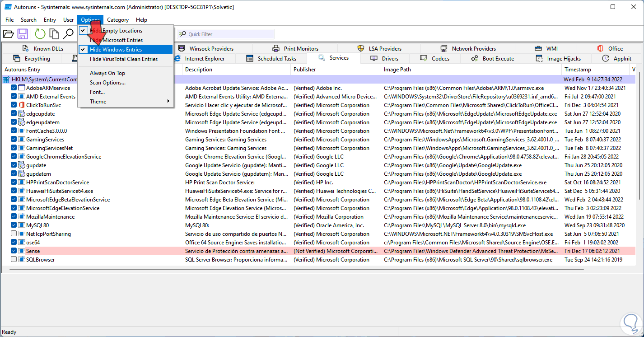Enable the NetTcpPortSharing checkbox

pyautogui.click(x=14, y=234)
